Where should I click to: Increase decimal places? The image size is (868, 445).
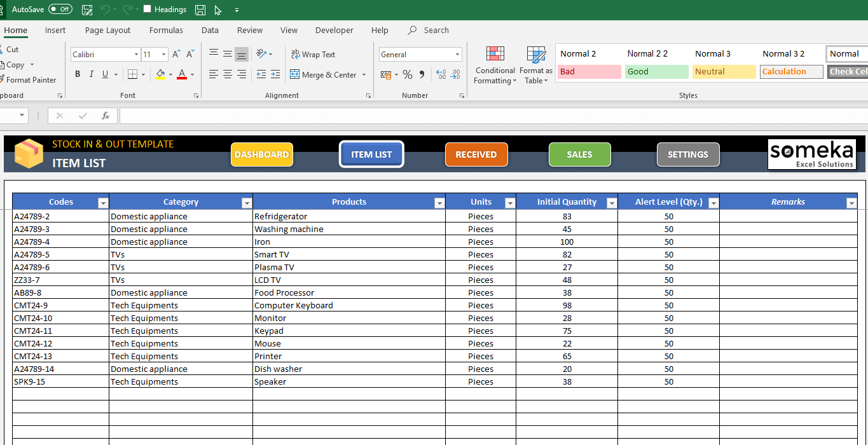click(x=440, y=74)
